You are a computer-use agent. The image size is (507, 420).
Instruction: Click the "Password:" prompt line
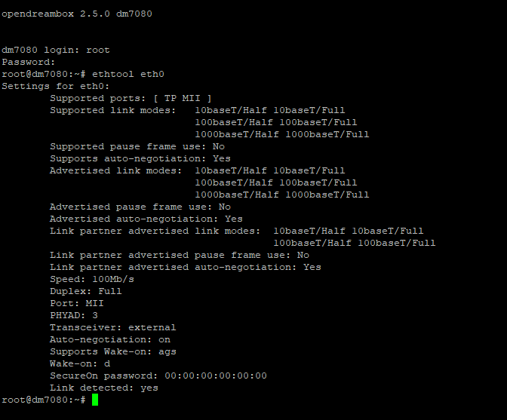pyautogui.click(x=29, y=62)
